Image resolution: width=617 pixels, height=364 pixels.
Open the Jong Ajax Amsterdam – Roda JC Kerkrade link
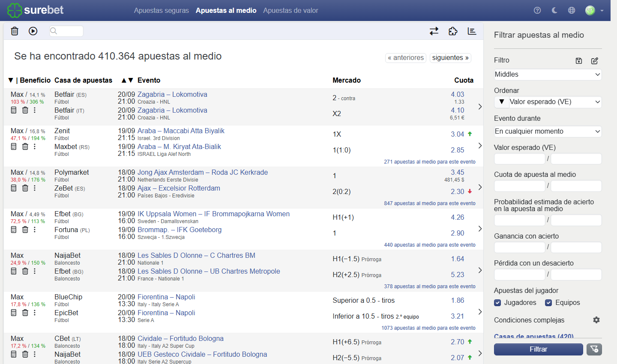[203, 172]
